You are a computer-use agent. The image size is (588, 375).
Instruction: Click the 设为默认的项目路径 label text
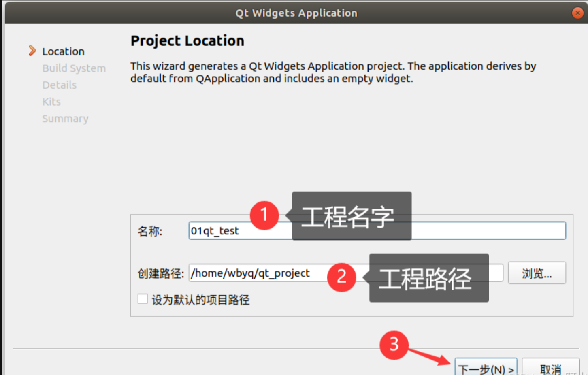coord(200,300)
